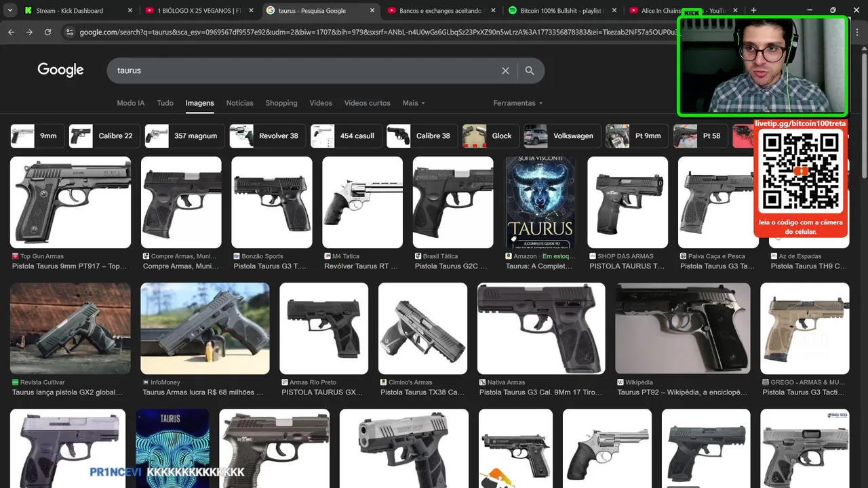Switch to Bitcoin 100% Bullshit playlist tab
The height and width of the screenshot is (488, 868).
point(562,10)
